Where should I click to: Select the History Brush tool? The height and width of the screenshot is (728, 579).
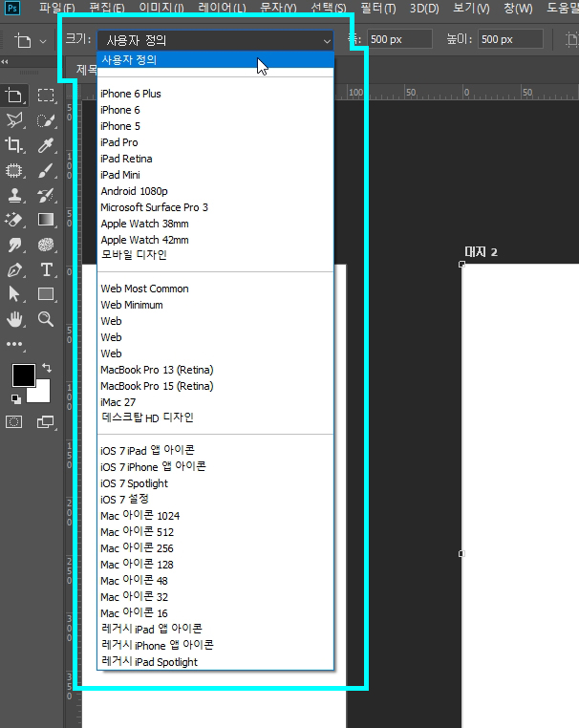46,196
